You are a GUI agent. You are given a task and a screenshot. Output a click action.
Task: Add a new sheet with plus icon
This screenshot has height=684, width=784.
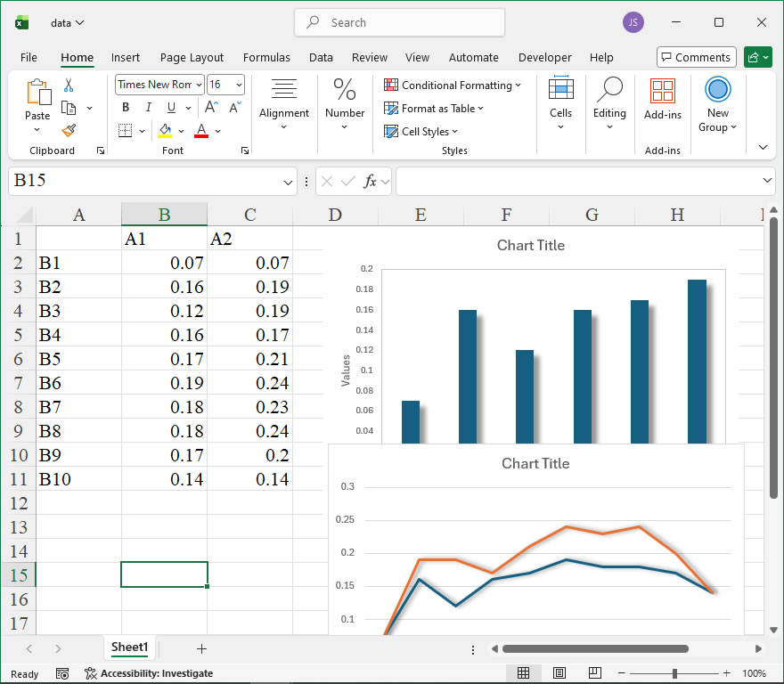201,648
